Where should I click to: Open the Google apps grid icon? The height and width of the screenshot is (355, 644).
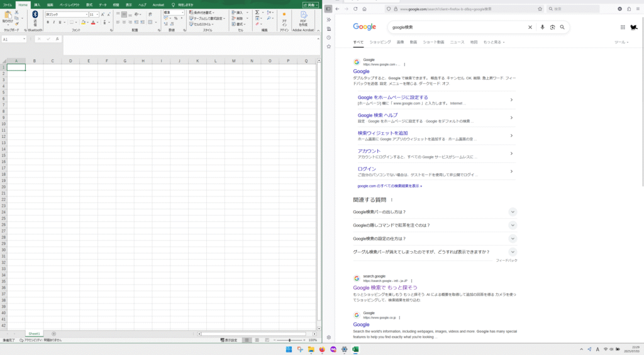[623, 27]
